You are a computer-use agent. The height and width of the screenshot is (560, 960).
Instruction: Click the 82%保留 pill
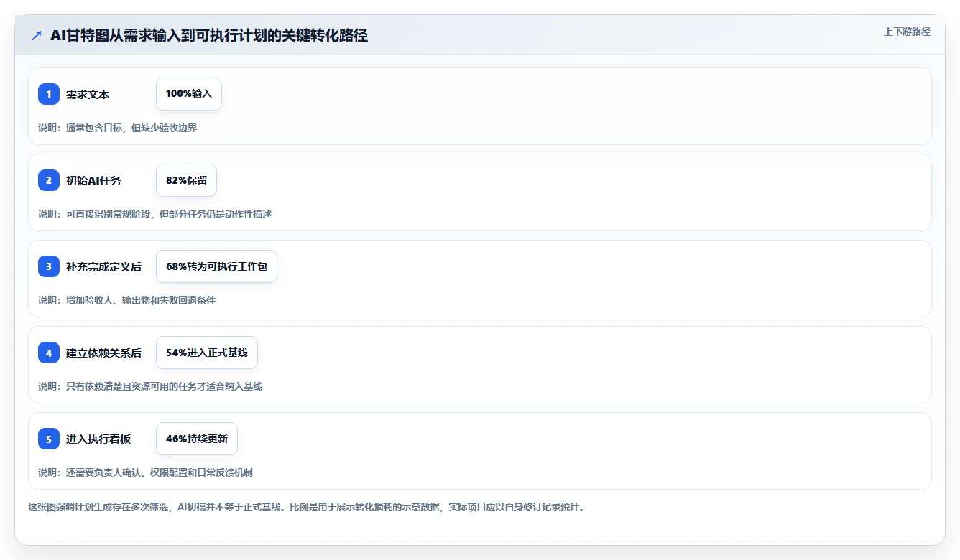point(186,180)
